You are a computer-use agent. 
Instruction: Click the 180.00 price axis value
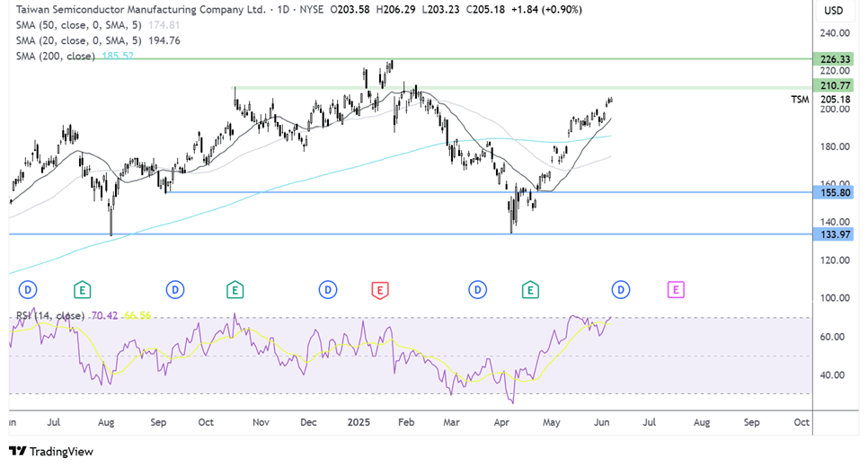coord(835,146)
